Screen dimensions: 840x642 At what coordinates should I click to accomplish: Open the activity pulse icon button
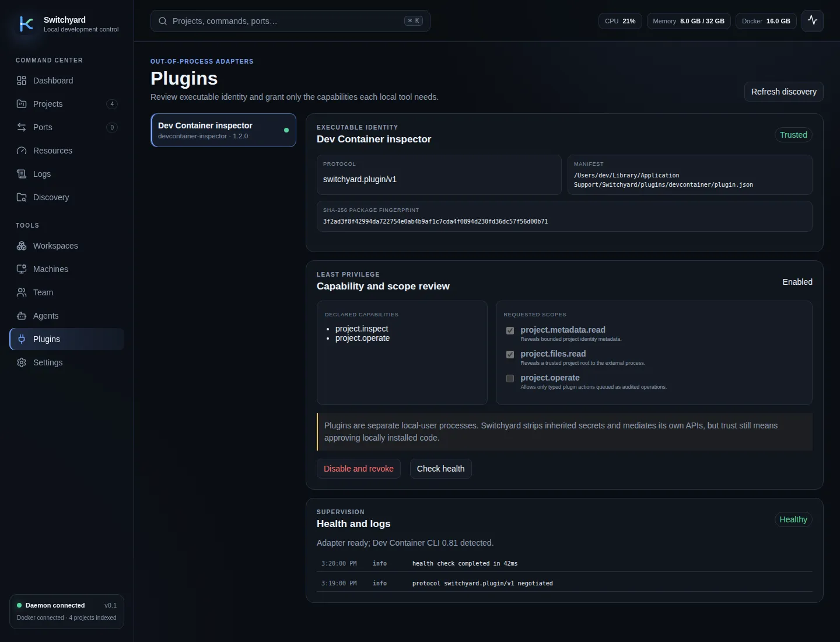(813, 21)
